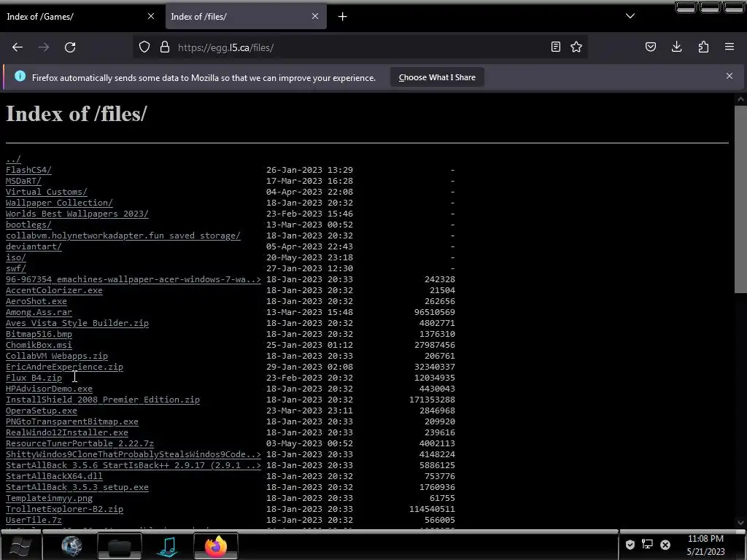Open the Firefox hamburger menu
Viewport: 747px width, 560px height.
point(729,47)
